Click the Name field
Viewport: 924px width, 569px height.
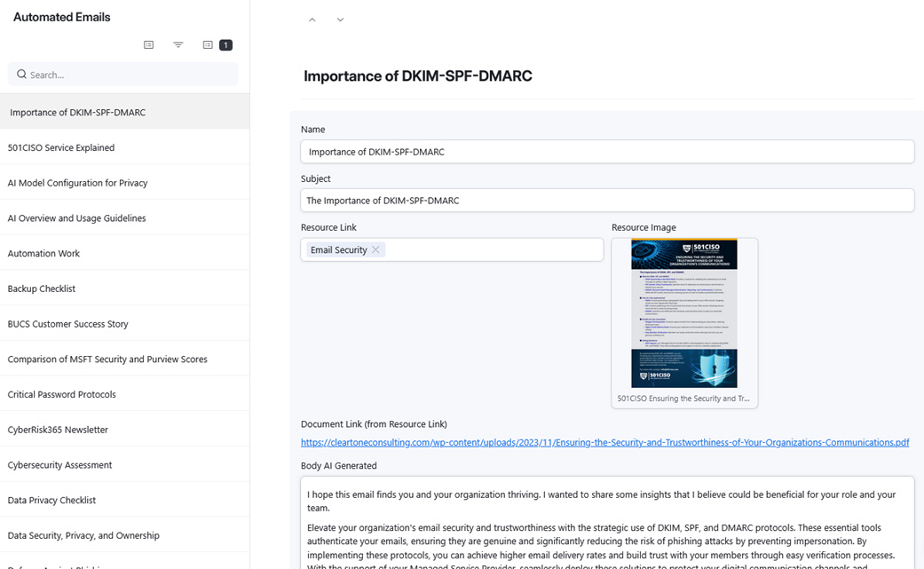[606, 152]
